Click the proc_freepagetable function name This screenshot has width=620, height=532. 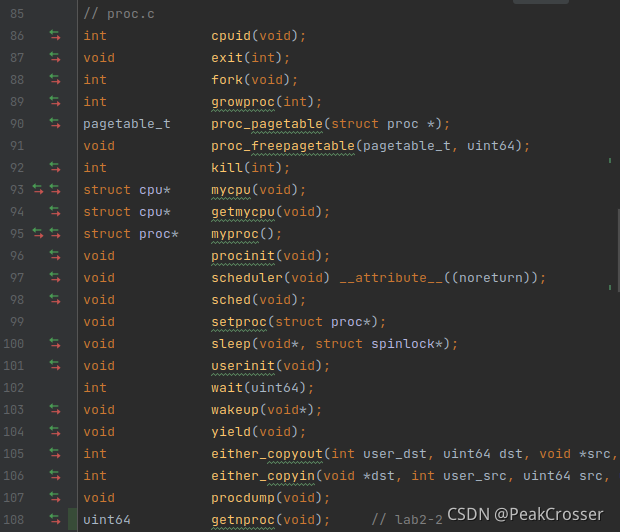[283, 146]
